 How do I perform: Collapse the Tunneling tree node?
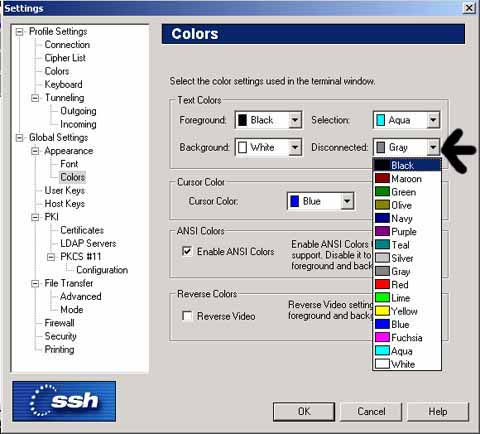[35, 98]
